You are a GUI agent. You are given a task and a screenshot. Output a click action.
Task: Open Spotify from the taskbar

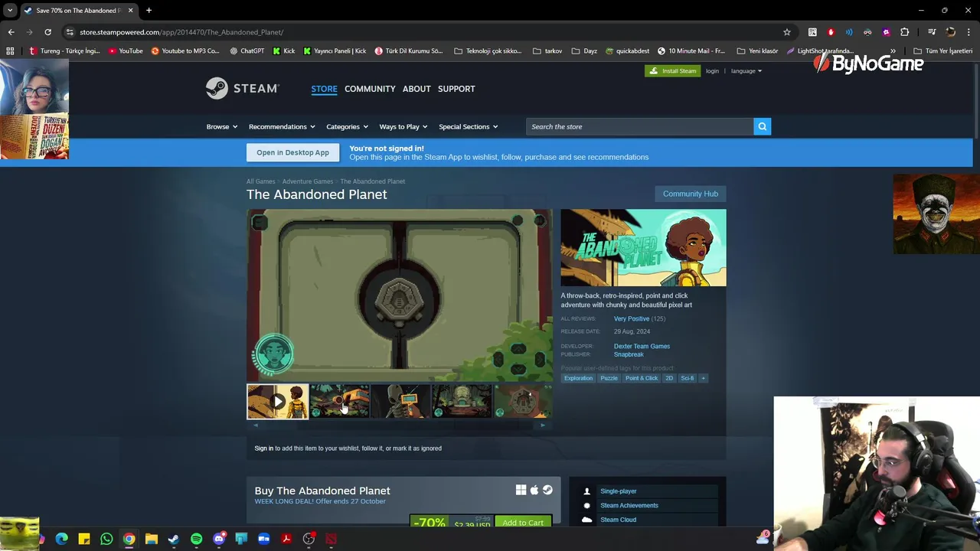196,539
